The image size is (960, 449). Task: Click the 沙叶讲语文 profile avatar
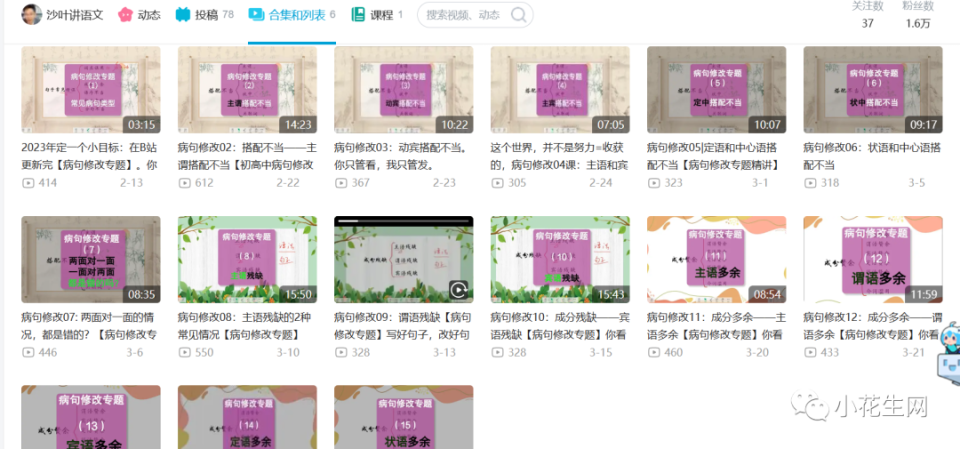pos(31,15)
